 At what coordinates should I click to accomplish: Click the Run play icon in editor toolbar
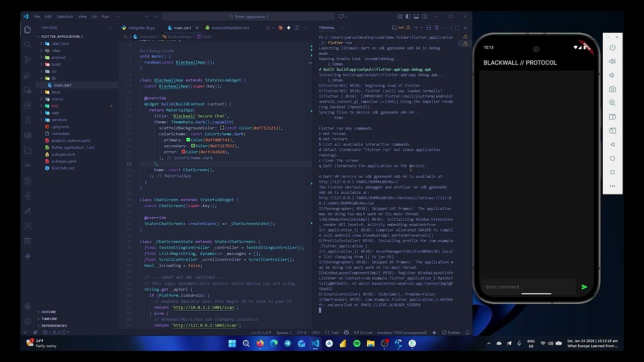[268, 28]
